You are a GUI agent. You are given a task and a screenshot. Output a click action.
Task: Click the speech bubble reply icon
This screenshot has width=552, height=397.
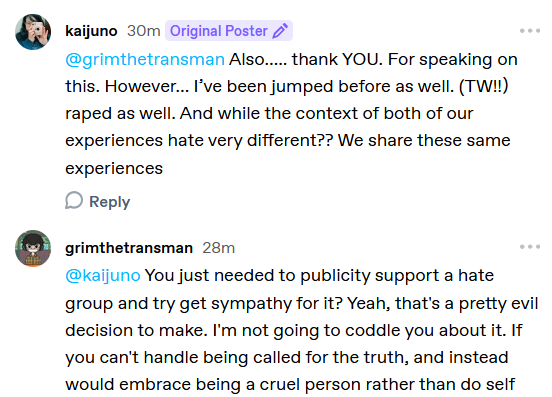point(74,201)
